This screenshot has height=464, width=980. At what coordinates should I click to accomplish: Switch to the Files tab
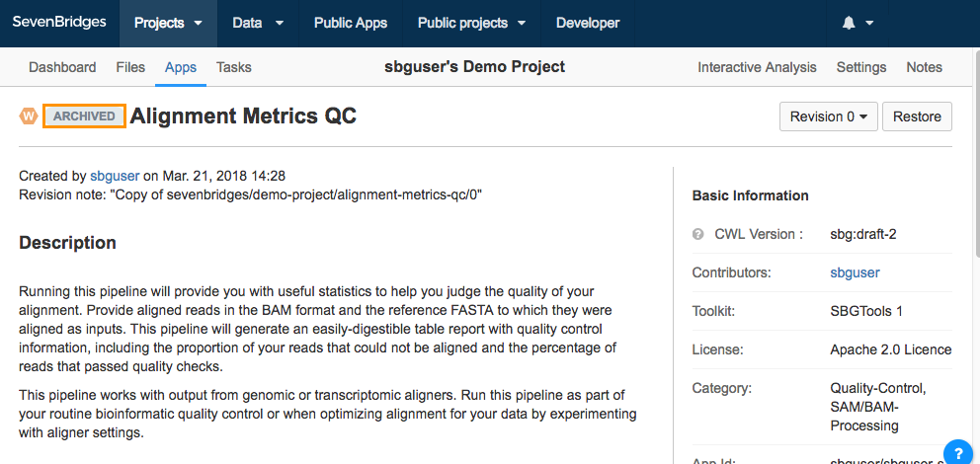coord(130,67)
